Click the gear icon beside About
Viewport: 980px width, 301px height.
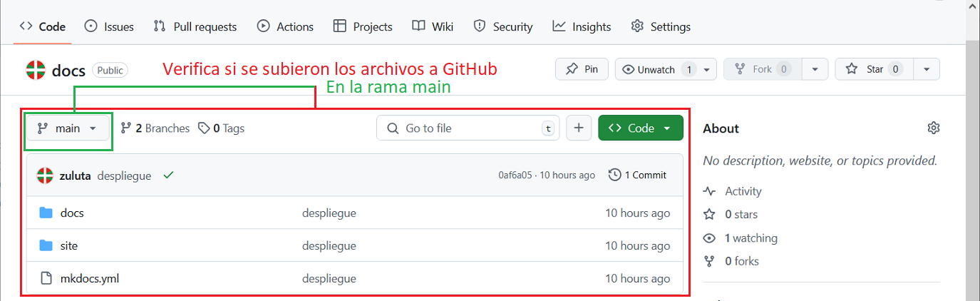pyautogui.click(x=934, y=128)
